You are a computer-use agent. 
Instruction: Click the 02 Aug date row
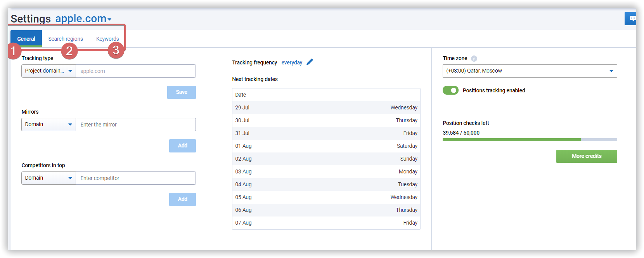(326, 159)
